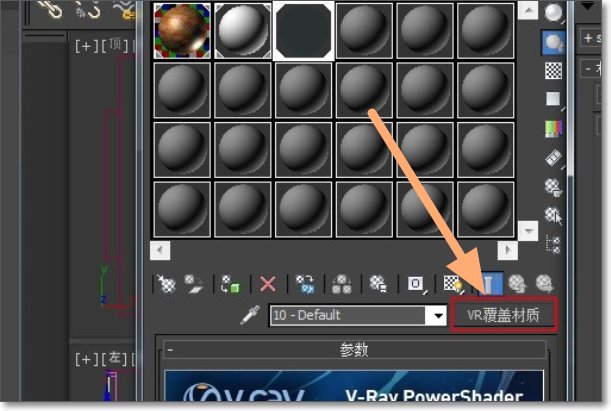Open the 左 viewport label menu

pyautogui.click(x=115, y=358)
